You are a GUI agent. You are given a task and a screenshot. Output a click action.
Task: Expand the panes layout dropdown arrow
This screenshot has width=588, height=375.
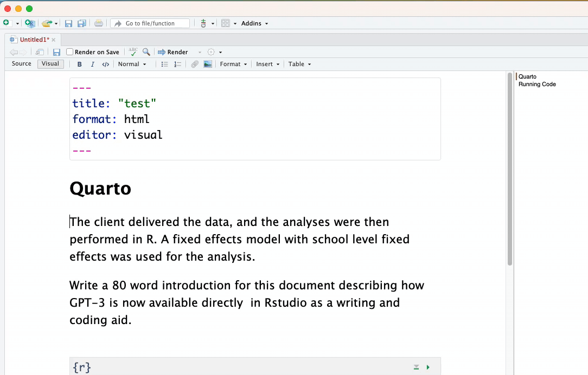pos(235,24)
